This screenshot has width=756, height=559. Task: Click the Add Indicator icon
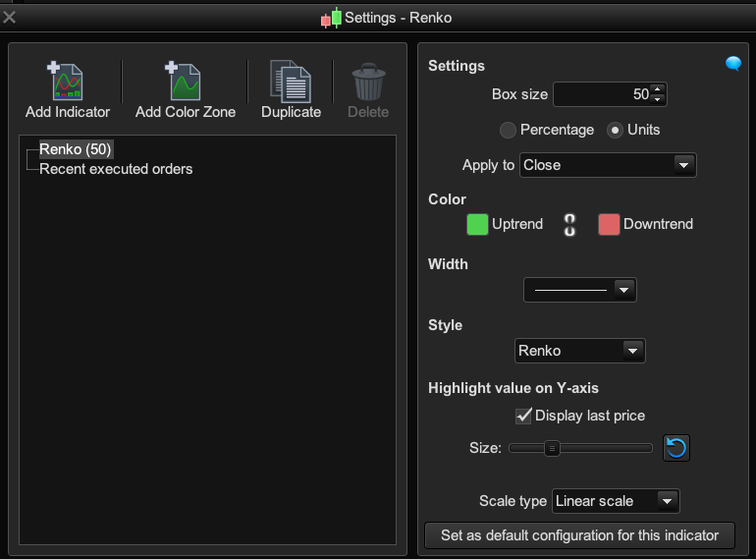(x=68, y=83)
